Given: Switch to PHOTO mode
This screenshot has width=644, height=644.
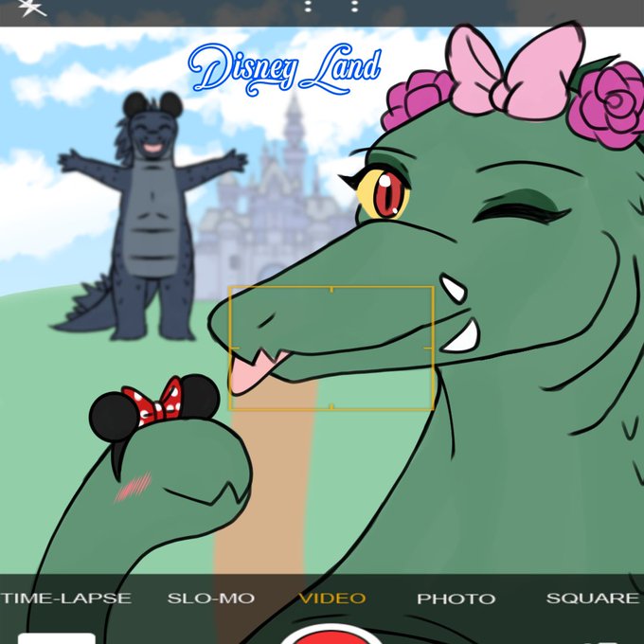Looking at the screenshot, I should point(456,599).
